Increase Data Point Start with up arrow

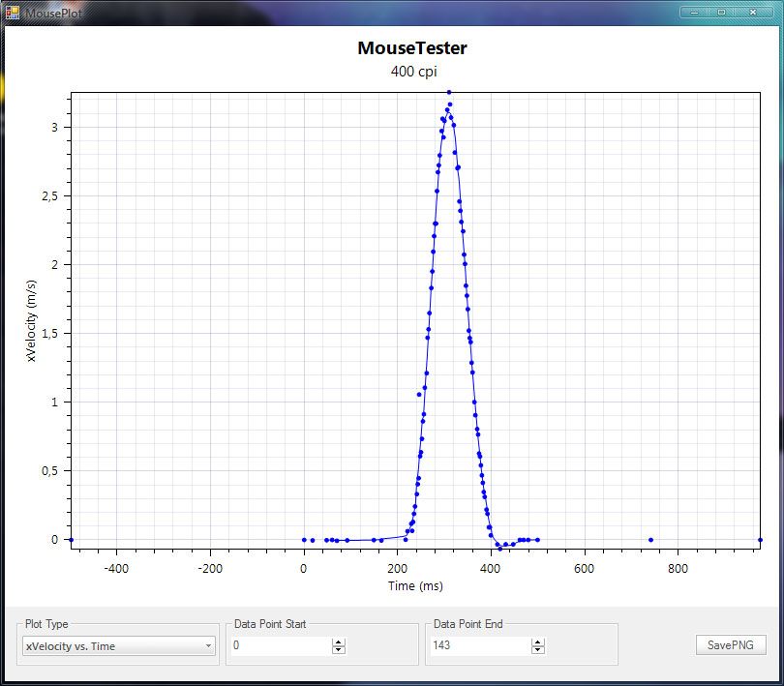pos(339,642)
